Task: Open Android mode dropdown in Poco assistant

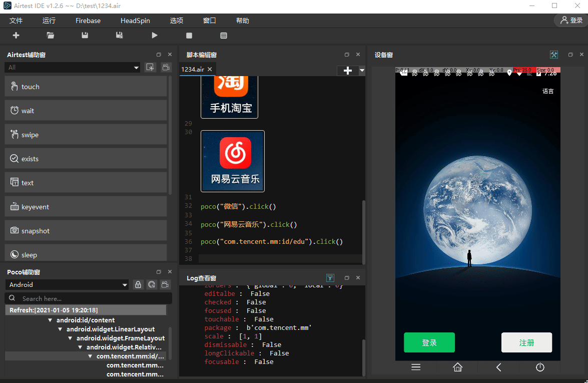Action: click(x=67, y=285)
